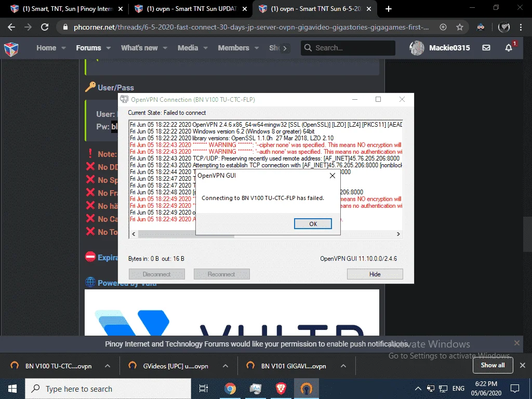Click the 'Current State: Failed to connect' text

coord(167,113)
